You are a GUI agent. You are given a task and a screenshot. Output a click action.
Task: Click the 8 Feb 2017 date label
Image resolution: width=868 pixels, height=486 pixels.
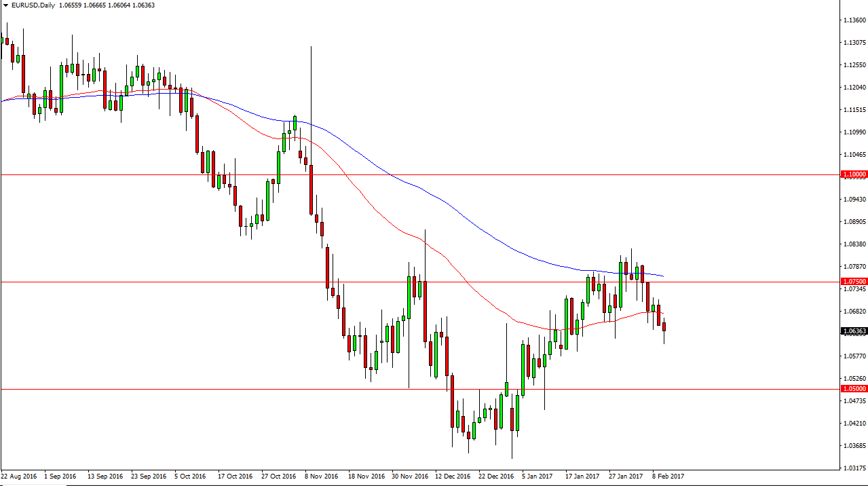668,476
